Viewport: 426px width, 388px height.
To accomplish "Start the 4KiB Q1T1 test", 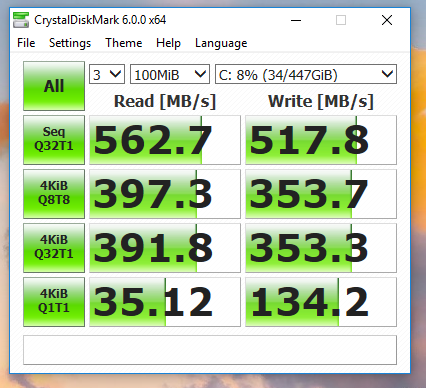I will (54, 302).
